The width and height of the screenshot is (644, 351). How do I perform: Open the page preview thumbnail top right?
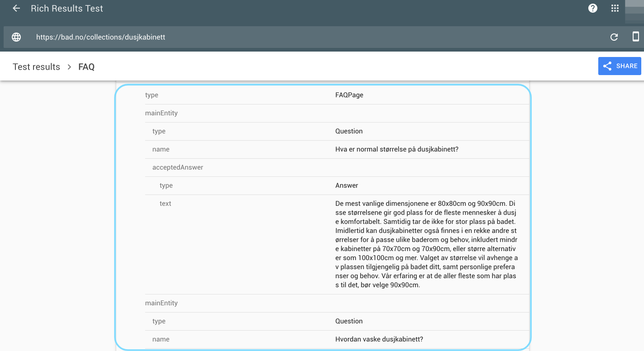(635, 11)
